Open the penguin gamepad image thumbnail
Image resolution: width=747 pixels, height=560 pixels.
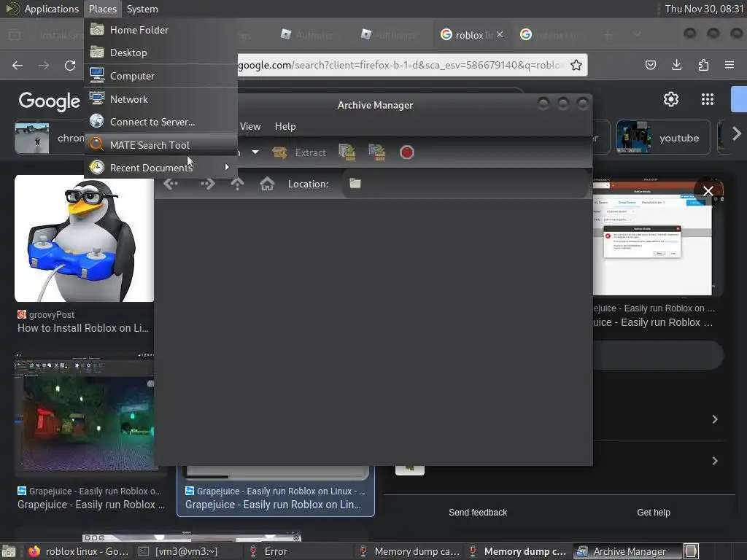(x=85, y=238)
